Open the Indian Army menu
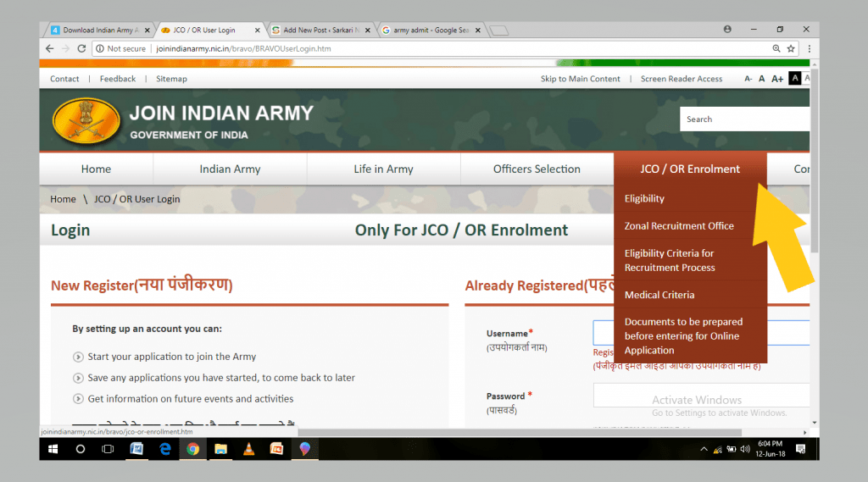The width and height of the screenshot is (868, 482). pos(231,169)
